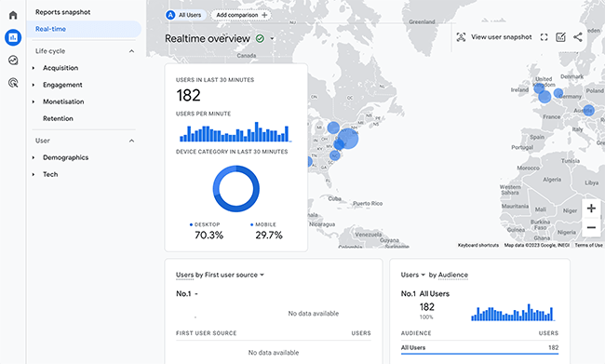The height and width of the screenshot is (364, 605).
Task: Click the user bubble over Austria
Action: [x=588, y=111]
